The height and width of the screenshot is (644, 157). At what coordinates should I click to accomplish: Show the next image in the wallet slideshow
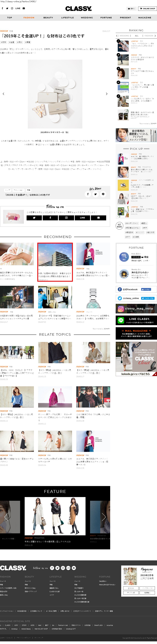(x=106, y=94)
